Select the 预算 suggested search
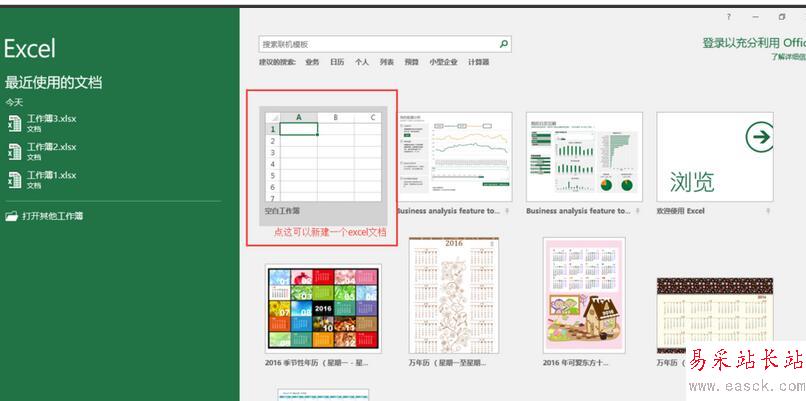The width and height of the screenshot is (806, 401). pyautogui.click(x=412, y=62)
